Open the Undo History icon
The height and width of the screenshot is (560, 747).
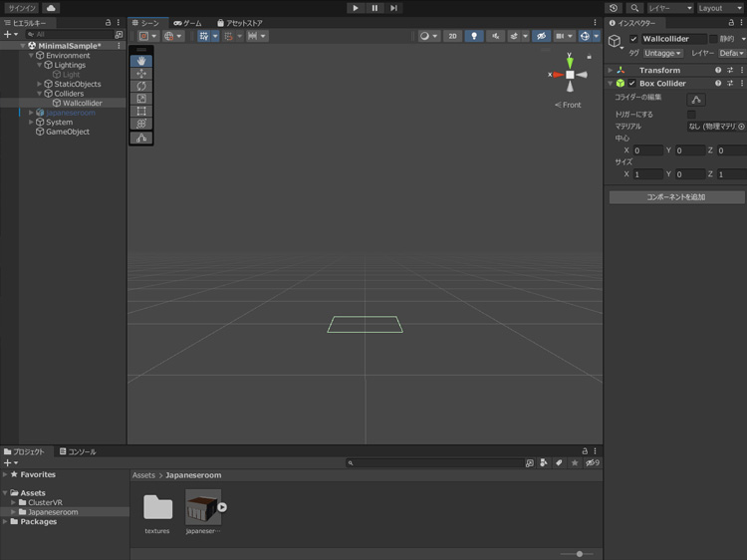click(x=614, y=8)
